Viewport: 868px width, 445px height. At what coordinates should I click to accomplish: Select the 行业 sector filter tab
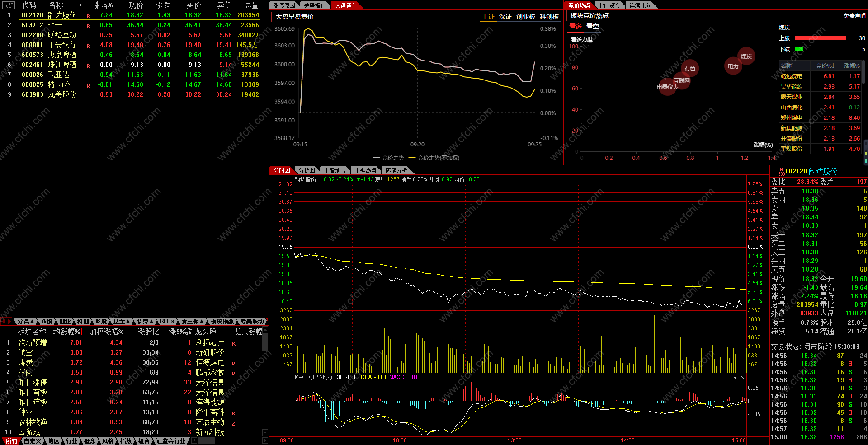(x=71, y=441)
